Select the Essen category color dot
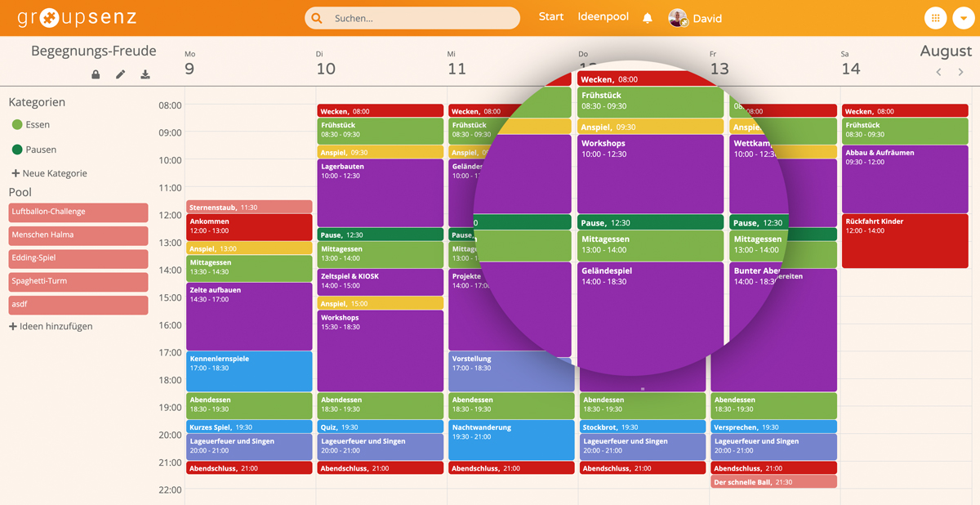 point(17,125)
